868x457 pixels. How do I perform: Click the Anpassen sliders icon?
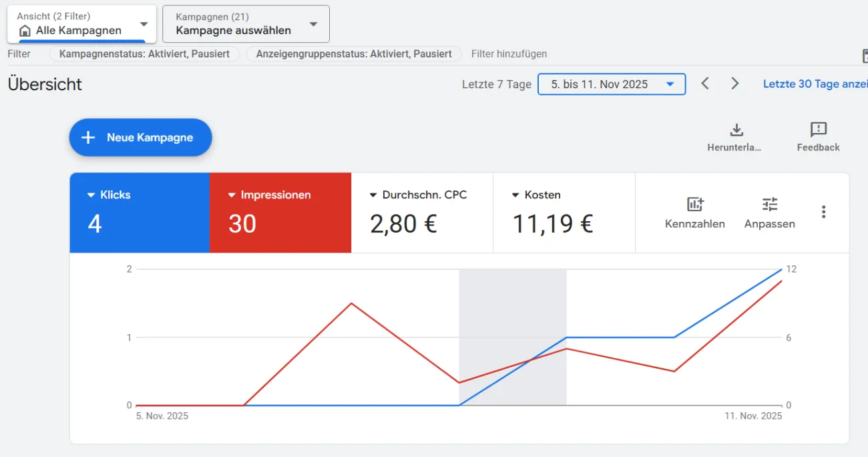[x=770, y=204]
